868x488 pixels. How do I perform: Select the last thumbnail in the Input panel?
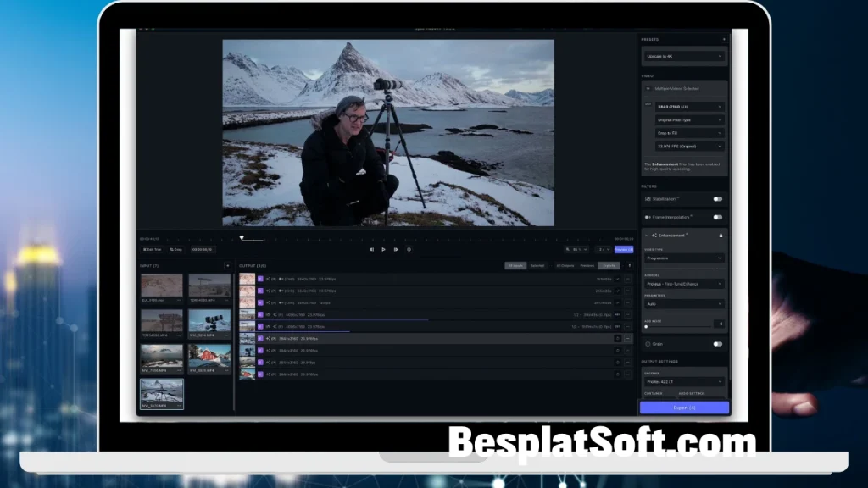(161, 394)
